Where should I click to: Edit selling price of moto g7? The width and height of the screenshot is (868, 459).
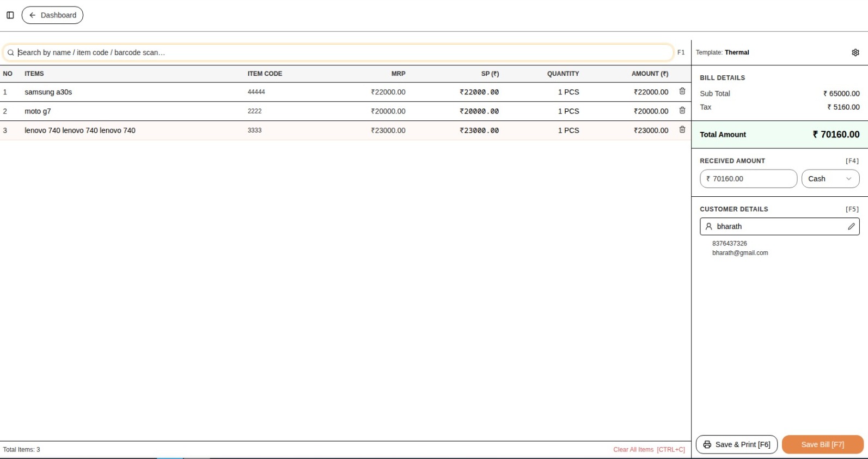point(479,111)
